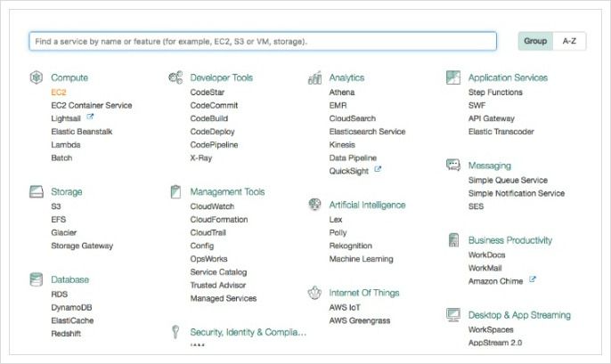Open the Kinesis service
611x364 pixels.
click(x=342, y=145)
